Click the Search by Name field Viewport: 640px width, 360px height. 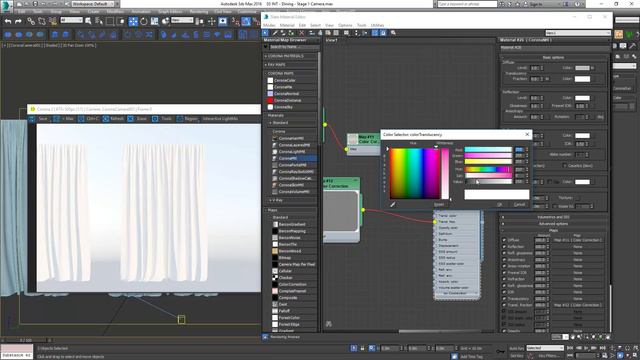(293, 47)
